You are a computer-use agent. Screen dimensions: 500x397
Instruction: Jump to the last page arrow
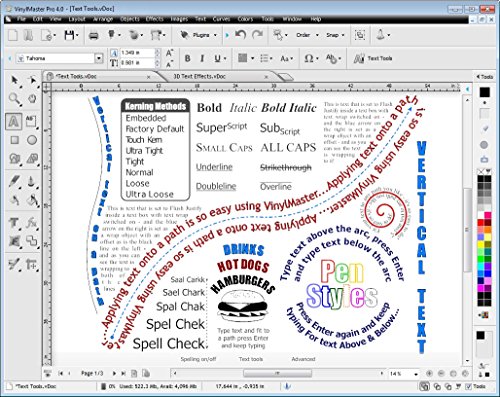(123, 374)
